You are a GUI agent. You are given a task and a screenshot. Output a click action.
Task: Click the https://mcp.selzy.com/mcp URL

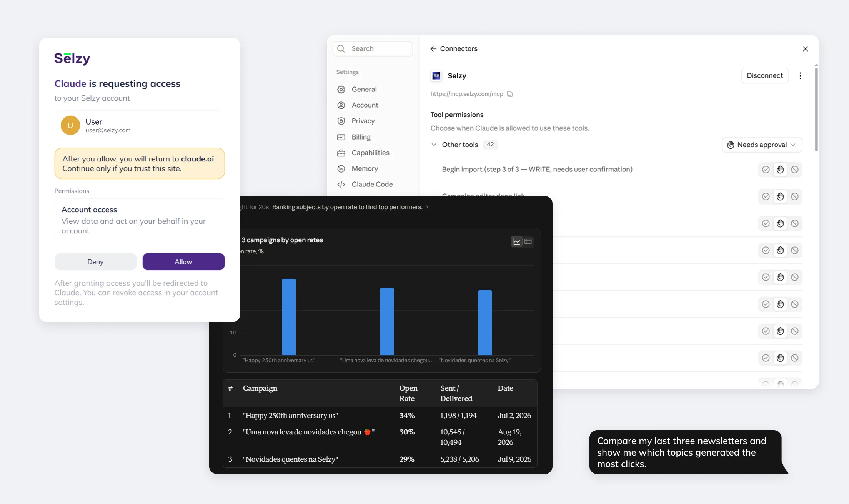point(467,94)
